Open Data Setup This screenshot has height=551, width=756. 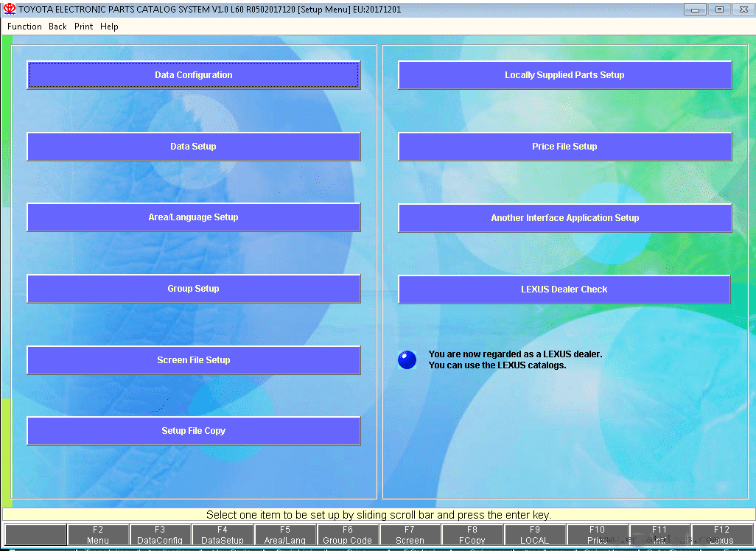193,147
